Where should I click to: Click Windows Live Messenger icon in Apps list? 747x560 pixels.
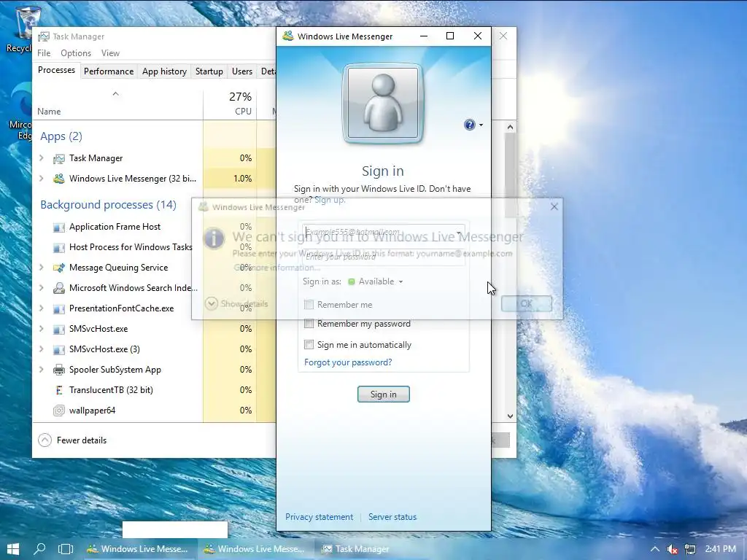click(x=58, y=179)
